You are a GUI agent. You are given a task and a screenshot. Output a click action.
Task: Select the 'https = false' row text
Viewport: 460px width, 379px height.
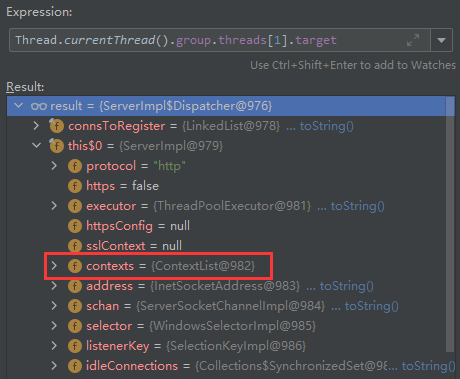(122, 186)
